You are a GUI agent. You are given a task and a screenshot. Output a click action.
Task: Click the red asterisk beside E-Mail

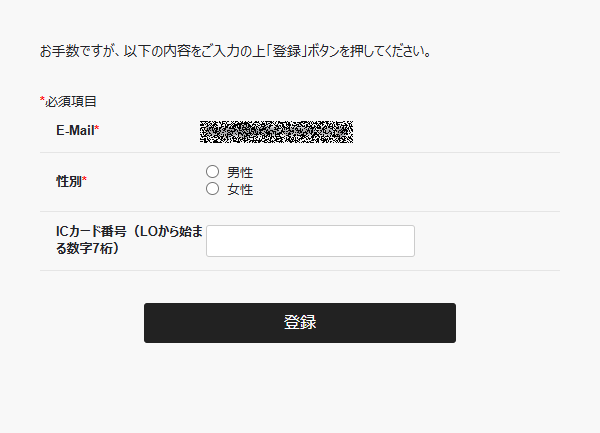pos(97,128)
